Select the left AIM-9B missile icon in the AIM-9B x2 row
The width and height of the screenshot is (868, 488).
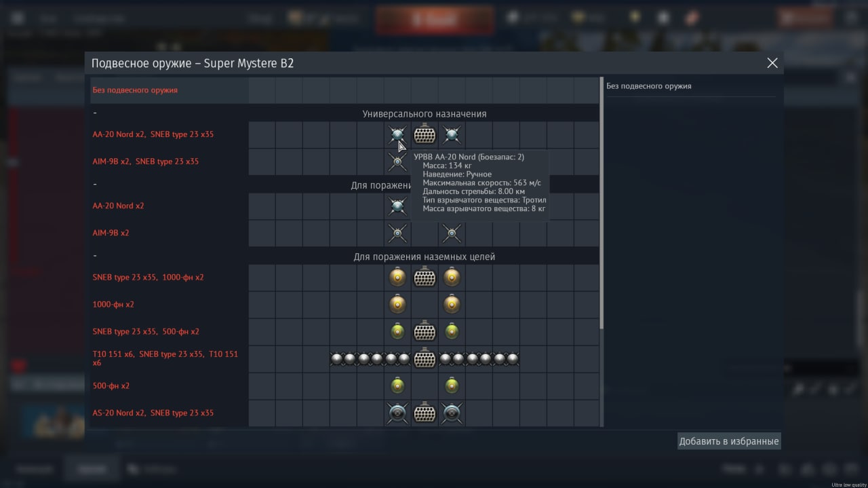397,233
